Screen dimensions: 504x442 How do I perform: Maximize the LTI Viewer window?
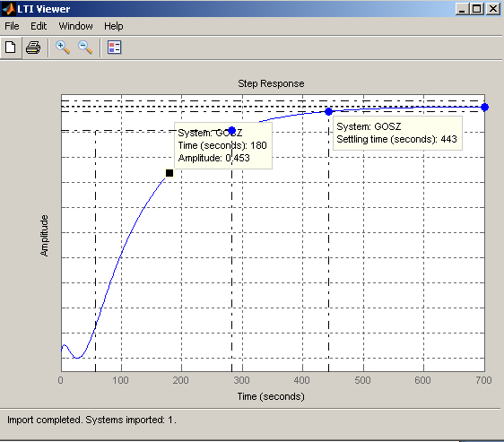pyautogui.click(x=477, y=9)
